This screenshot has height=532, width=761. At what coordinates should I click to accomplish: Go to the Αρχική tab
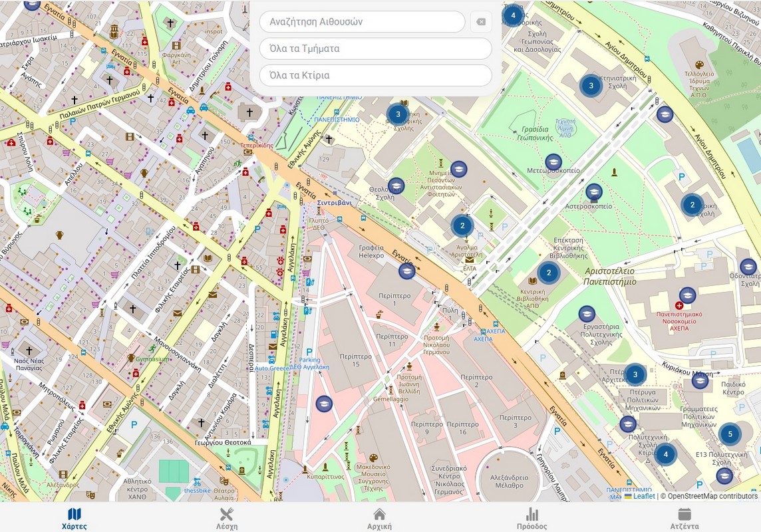tap(379, 518)
